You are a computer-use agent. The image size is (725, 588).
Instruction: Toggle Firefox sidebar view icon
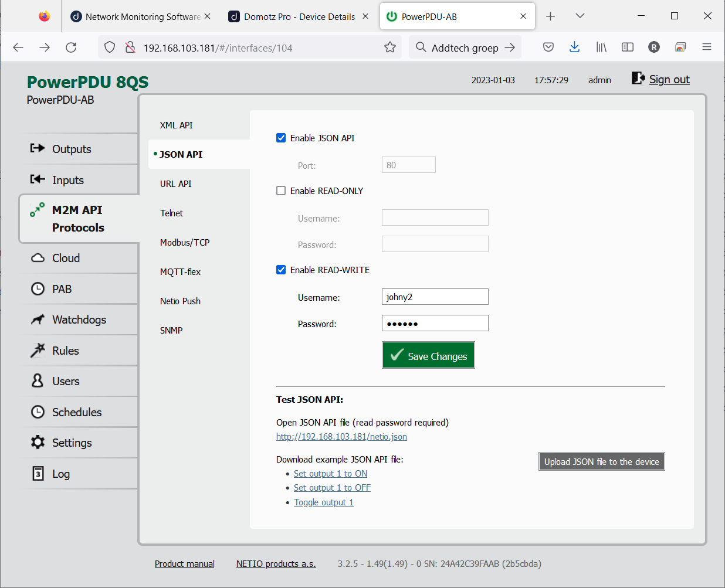628,47
